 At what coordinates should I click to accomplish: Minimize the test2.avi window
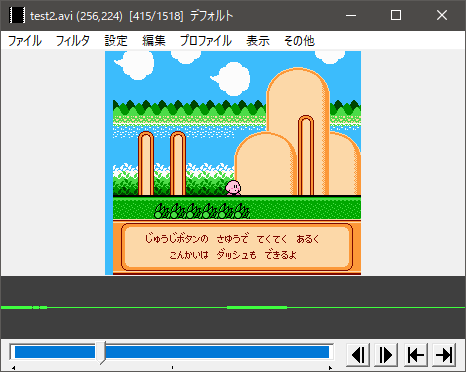[351, 15]
